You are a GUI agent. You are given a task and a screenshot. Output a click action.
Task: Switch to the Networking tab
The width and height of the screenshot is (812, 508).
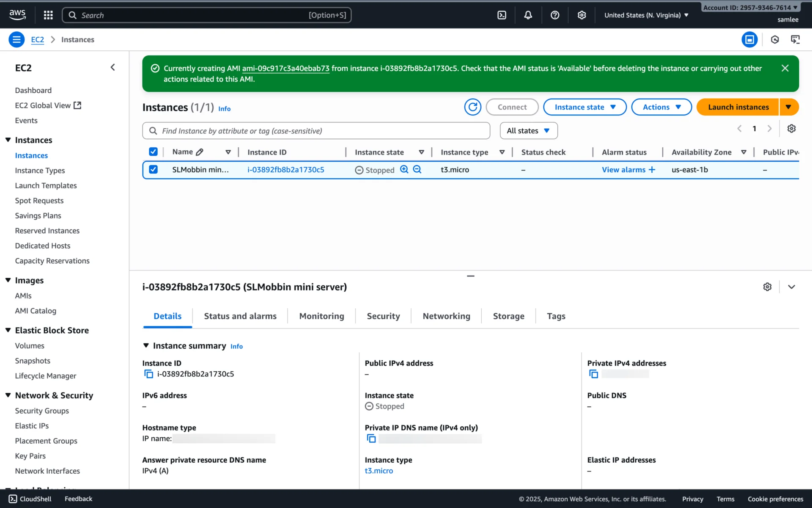pos(446,316)
